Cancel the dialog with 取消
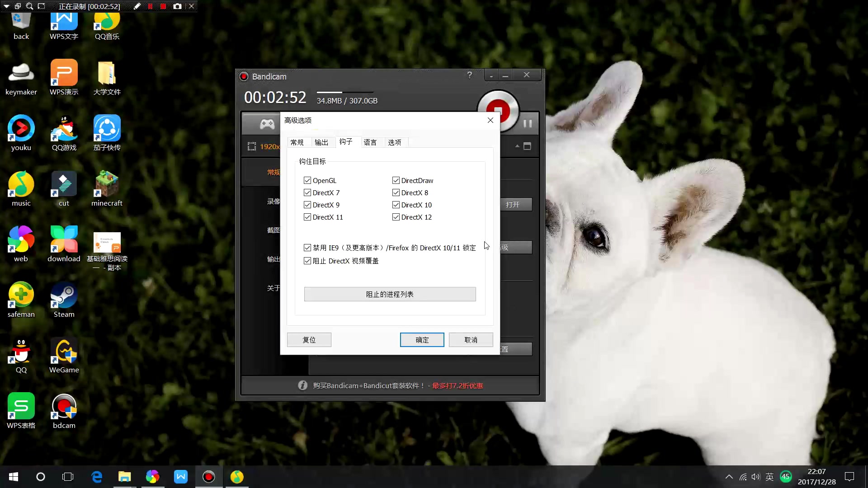Image resolution: width=868 pixels, height=488 pixels. [x=471, y=340]
